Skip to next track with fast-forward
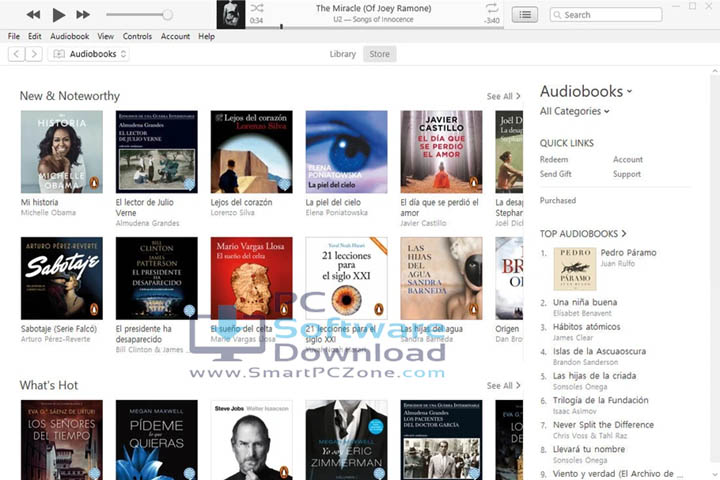This screenshot has width=720, height=480. 83,15
